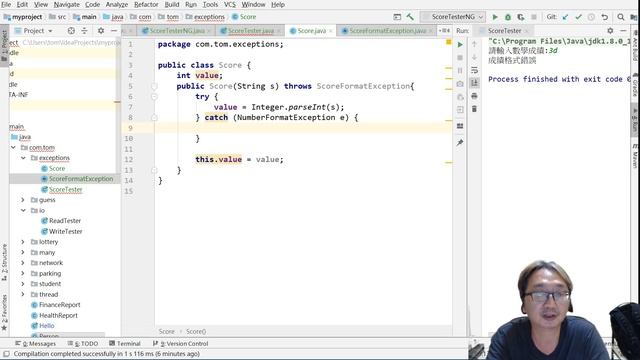640x360 pixels.
Task: Locate current file in Project tree
Action: pyautogui.click(x=71, y=31)
